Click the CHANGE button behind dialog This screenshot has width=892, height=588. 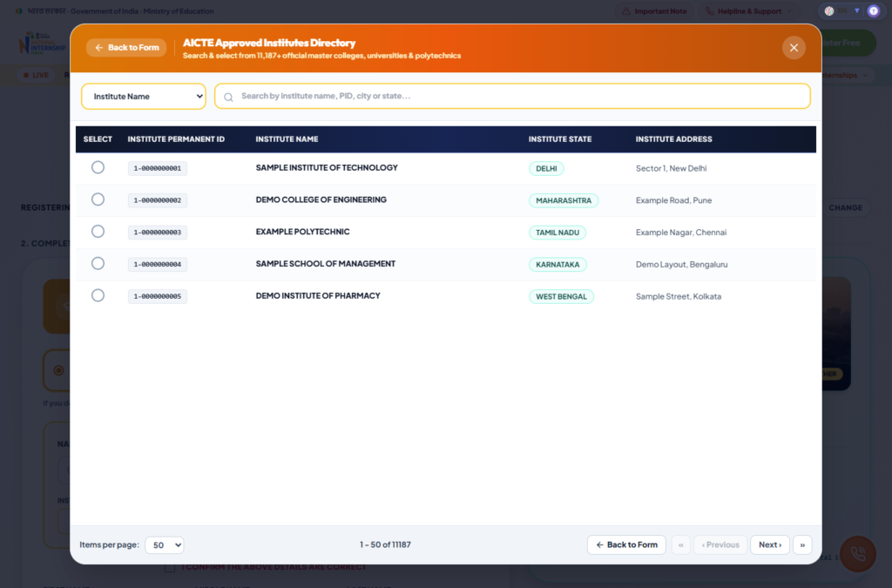coord(845,207)
